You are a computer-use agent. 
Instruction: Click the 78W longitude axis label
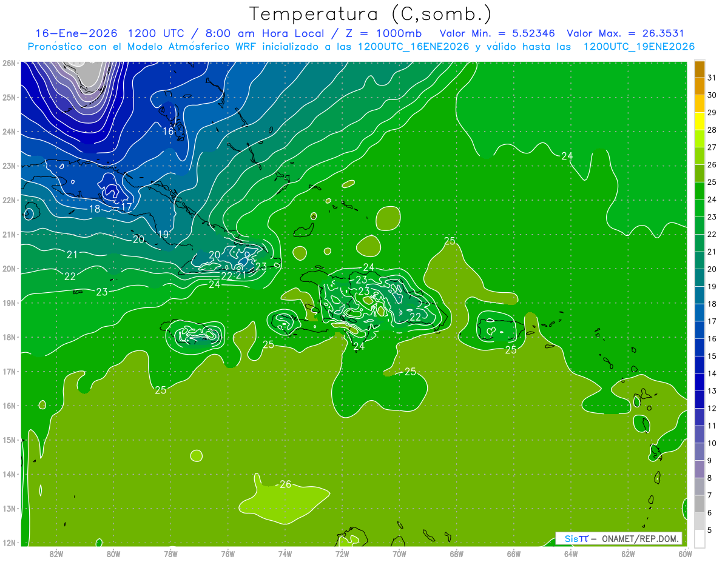coord(170,553)
